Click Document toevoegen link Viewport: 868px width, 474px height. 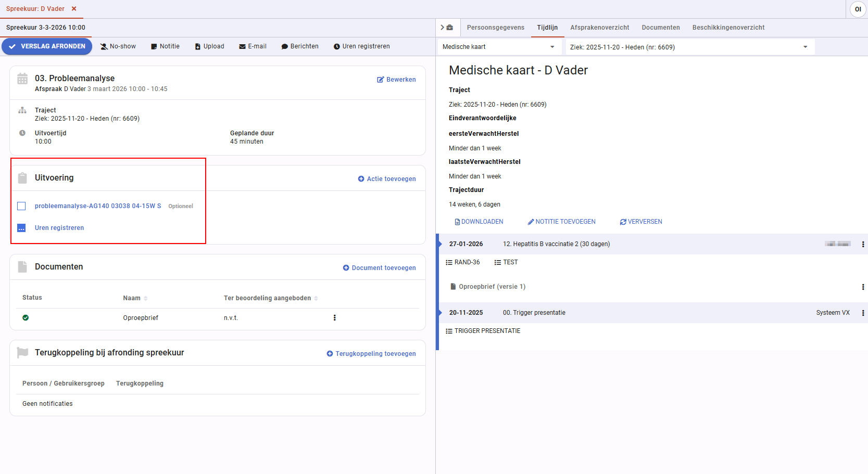(x=379, y=268)
